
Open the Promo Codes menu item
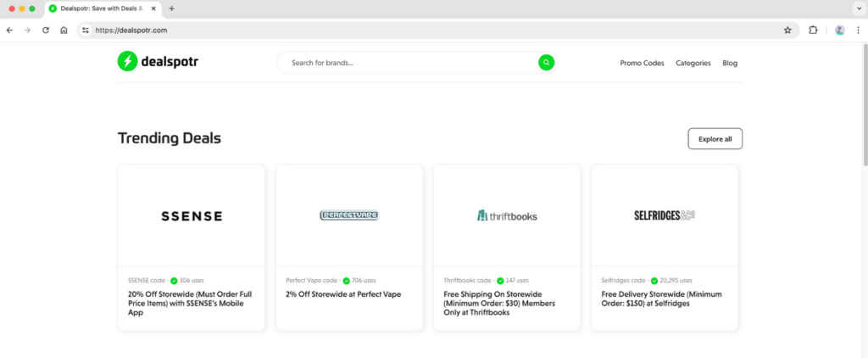(x=643, y=63)
